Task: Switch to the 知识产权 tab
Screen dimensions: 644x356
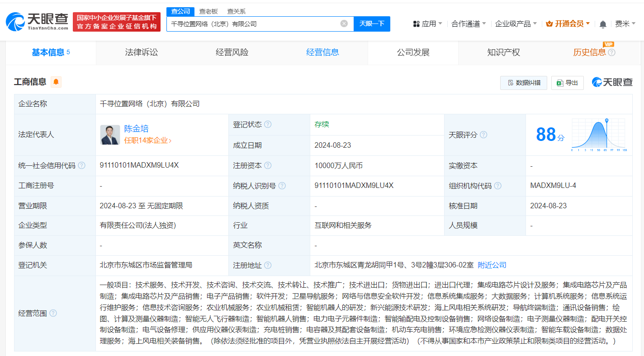Action: coord(503,52)
